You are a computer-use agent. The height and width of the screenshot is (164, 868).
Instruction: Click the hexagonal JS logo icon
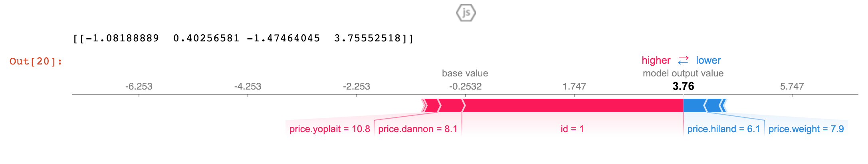[466, 13]
